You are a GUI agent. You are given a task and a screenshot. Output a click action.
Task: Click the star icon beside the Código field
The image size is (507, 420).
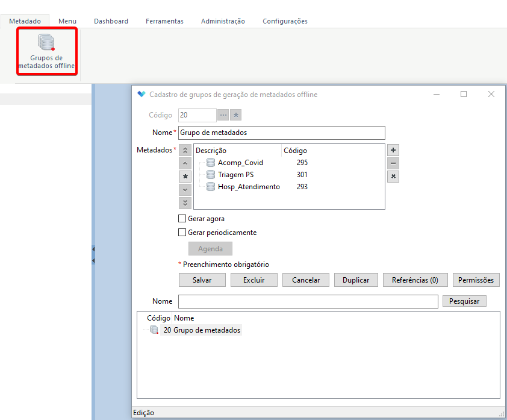[235, 115]
